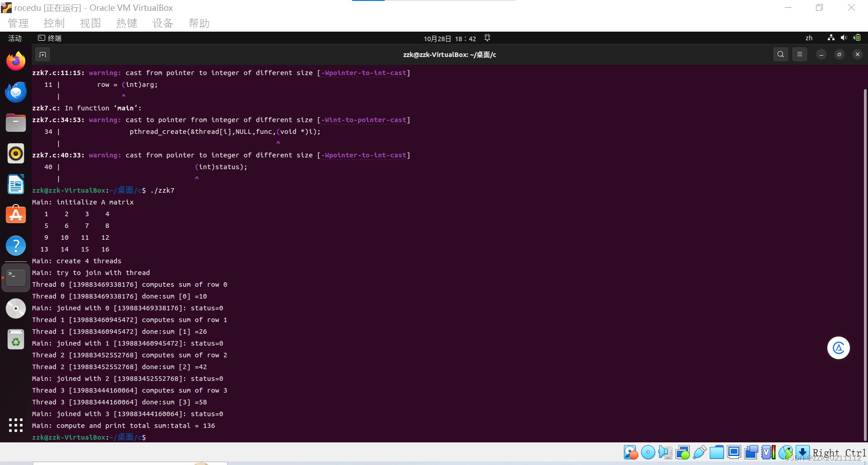This screenshot has height=465, width=868.
Task: Show Applications grid at dock bottom
Action: (16, 425)
